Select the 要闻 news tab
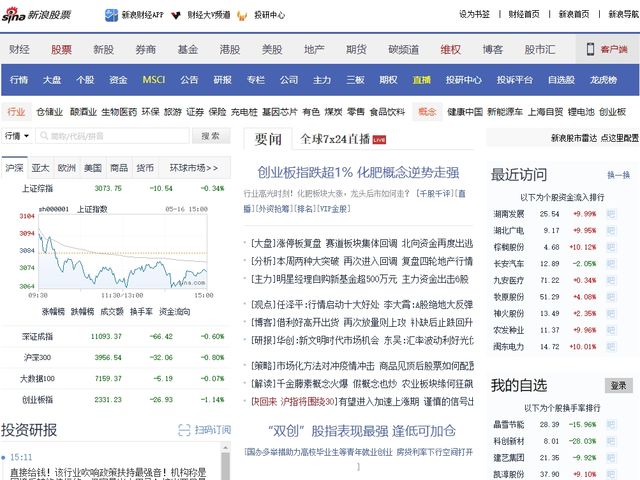The height and width of the screenshot is (480, 640). click(x=268, y=139)
